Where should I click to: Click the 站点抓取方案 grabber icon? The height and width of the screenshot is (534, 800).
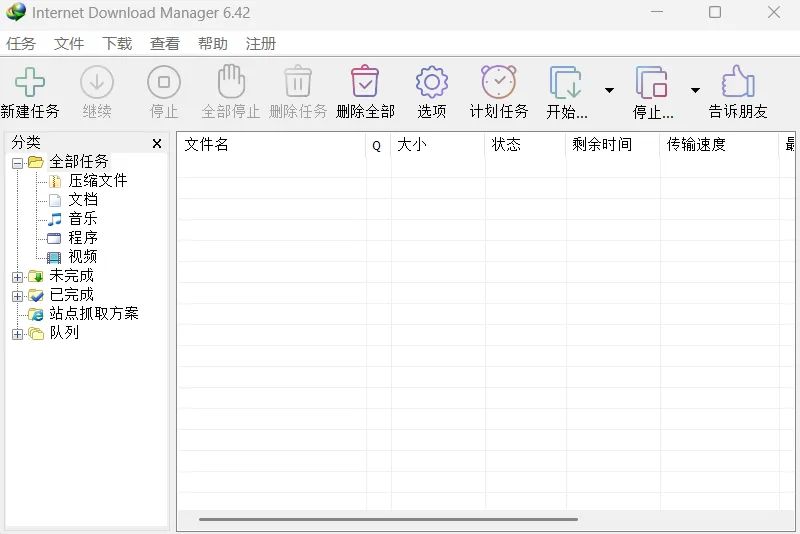tap(36, 314)
